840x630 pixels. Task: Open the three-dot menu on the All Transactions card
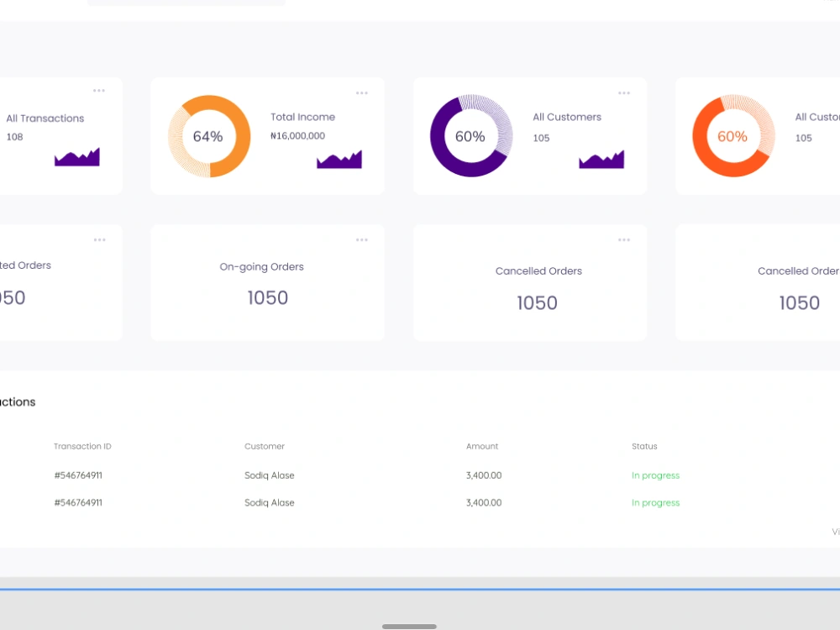click(x=99, y=91)
